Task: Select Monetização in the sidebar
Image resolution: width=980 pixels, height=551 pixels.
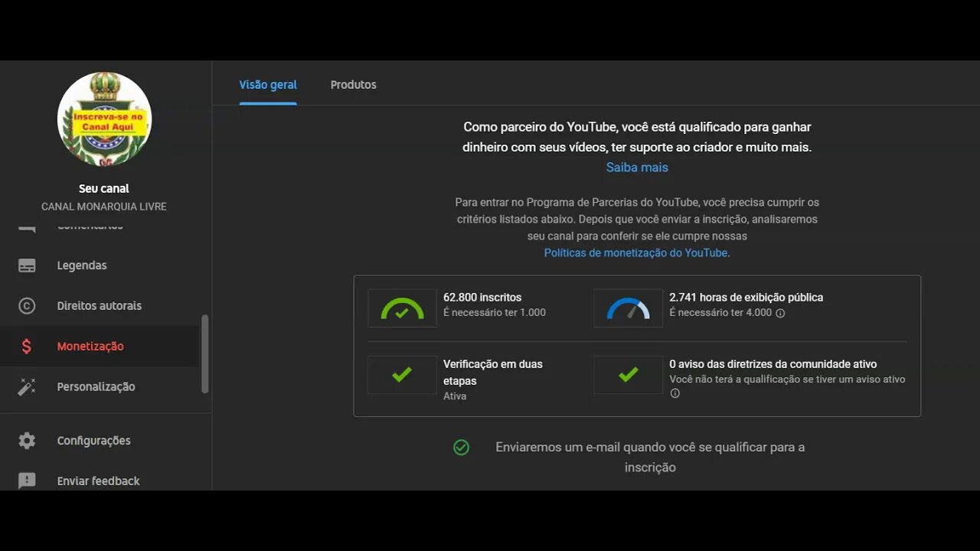Action: pos(90,346)
